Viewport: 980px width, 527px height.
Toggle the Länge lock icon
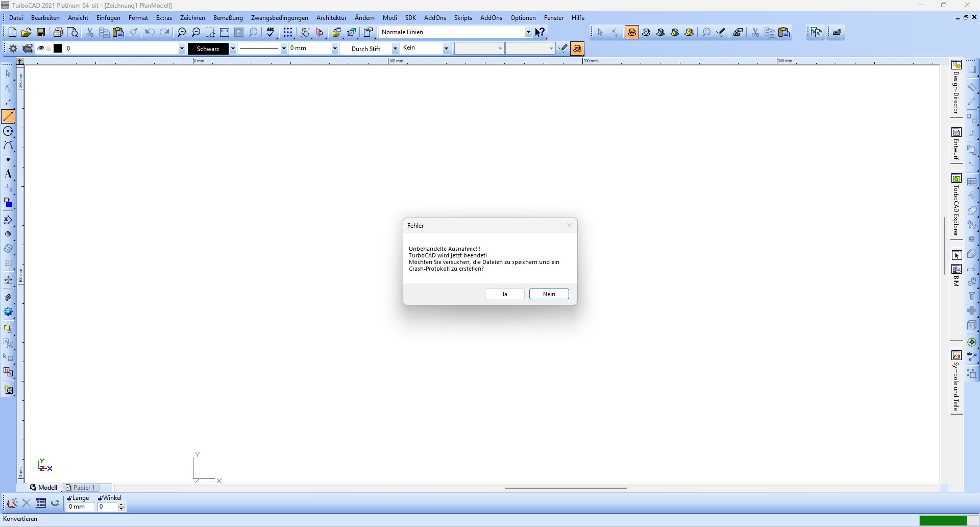coord(69,498)
